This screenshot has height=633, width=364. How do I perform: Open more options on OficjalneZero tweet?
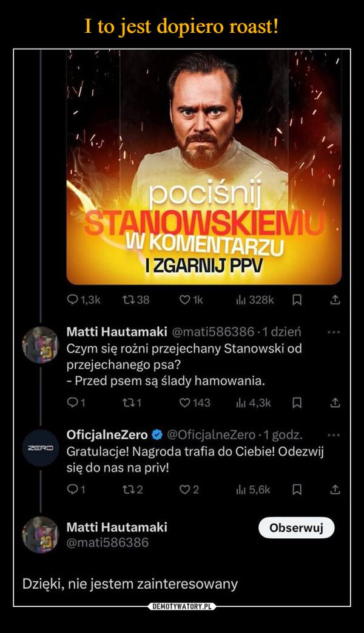point(334,436)
